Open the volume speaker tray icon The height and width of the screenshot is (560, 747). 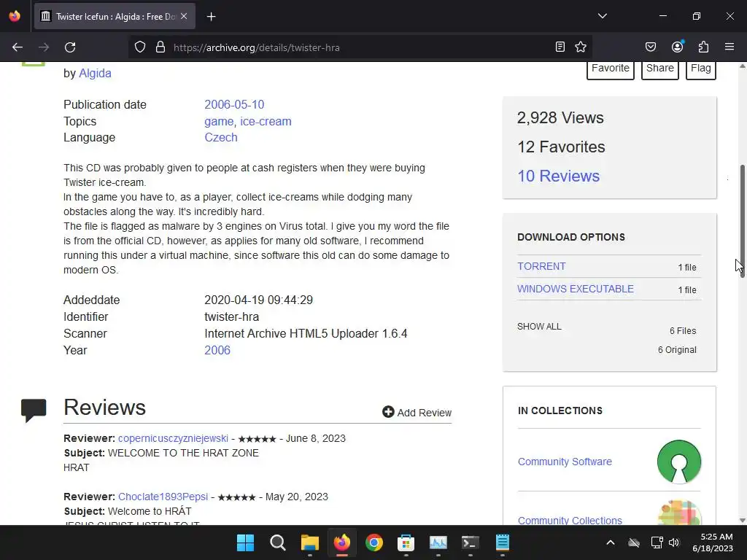coord(673,542)
